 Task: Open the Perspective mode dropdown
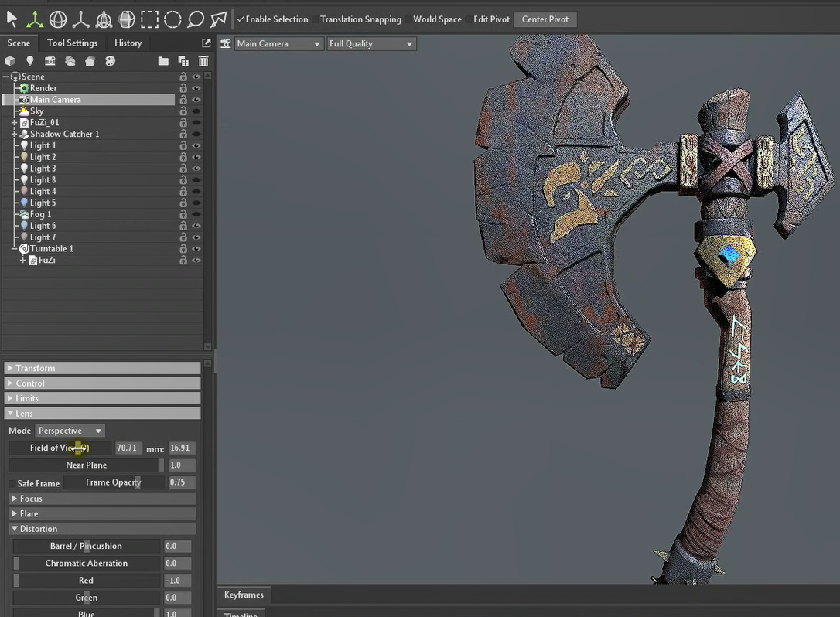tap(70, 431)
